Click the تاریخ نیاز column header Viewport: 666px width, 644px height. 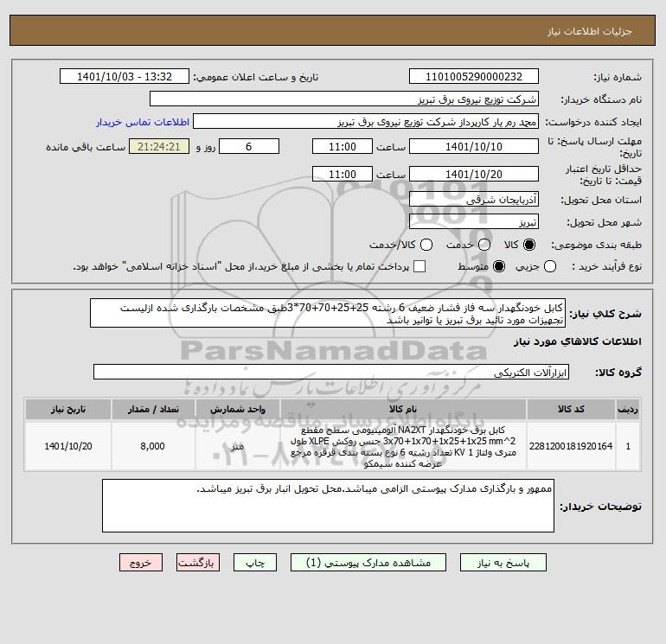(x=68, y=409)
